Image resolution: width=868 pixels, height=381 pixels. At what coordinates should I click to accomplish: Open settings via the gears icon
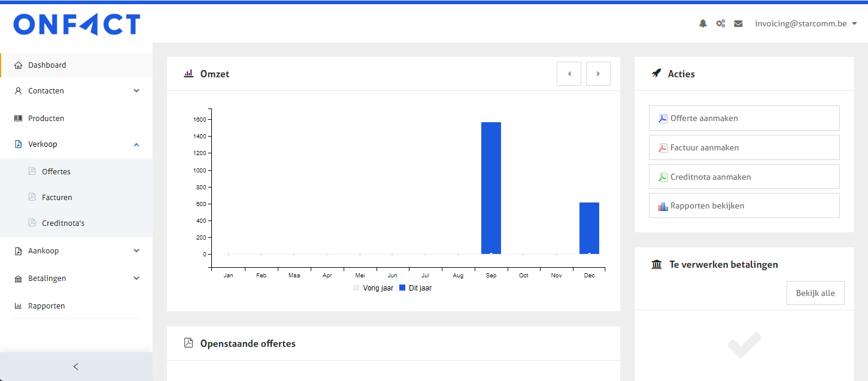point(721,24)
